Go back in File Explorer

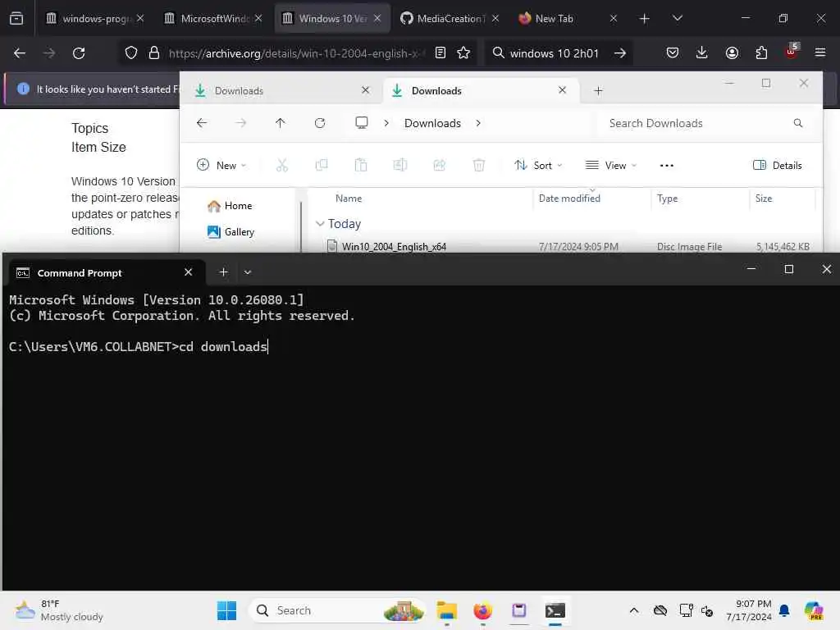(202, 123)
